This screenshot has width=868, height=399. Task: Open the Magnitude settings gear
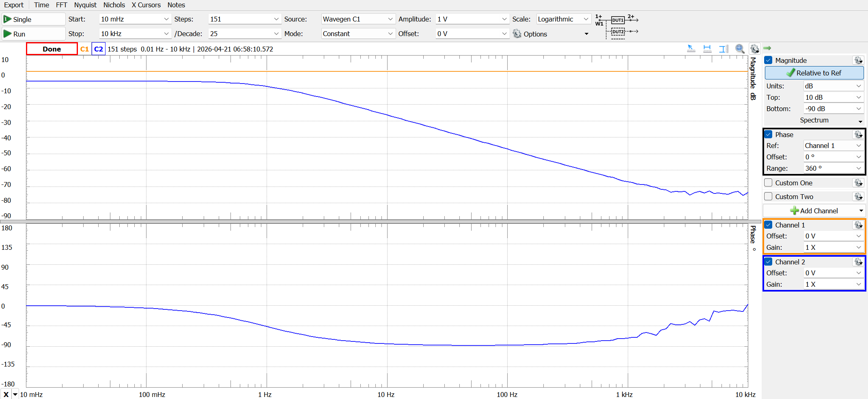click(858, 60)
